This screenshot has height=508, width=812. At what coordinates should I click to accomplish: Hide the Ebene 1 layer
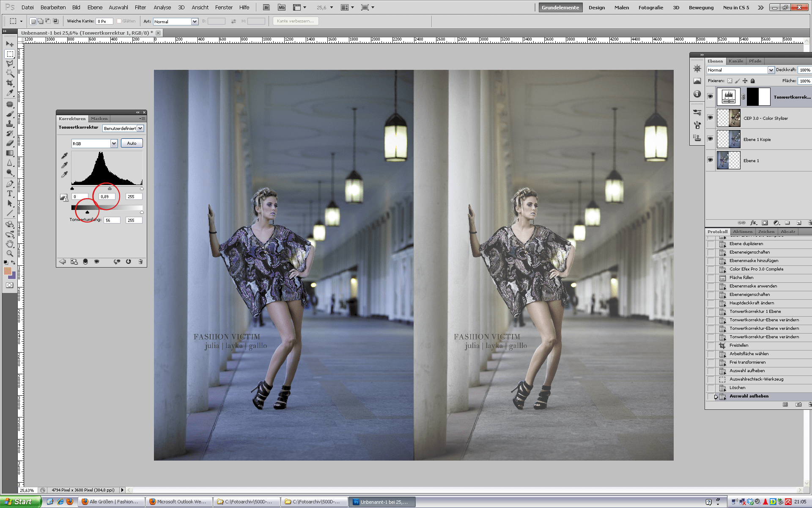point(710,160)
